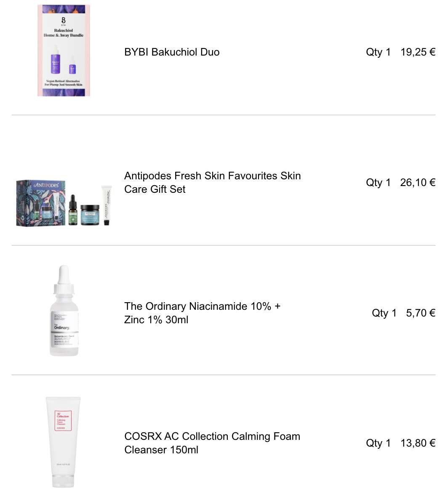The height and width of the screenshot is (495, 448).
Task: Click the Antipodes gift set thumbnail
Action: click(64, 203)
